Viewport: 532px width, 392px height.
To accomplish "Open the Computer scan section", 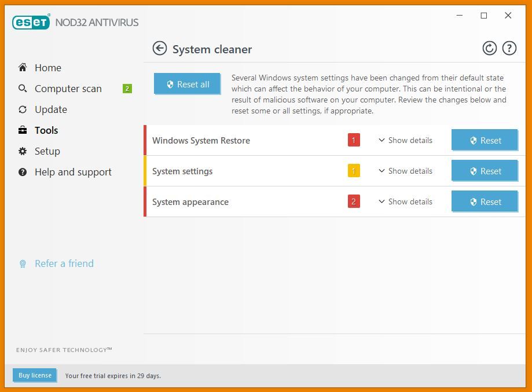I will 68,89.
